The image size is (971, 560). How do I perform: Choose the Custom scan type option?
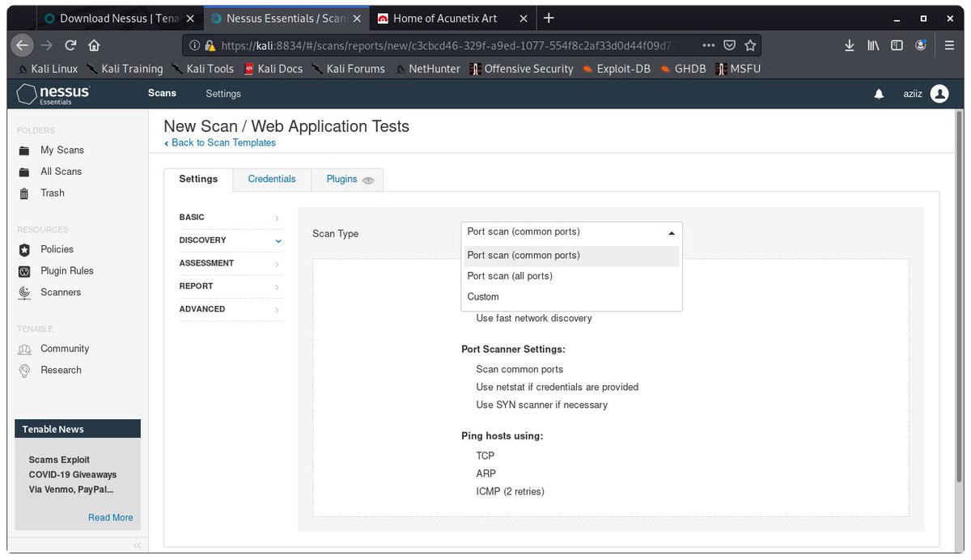click(571, 297)
